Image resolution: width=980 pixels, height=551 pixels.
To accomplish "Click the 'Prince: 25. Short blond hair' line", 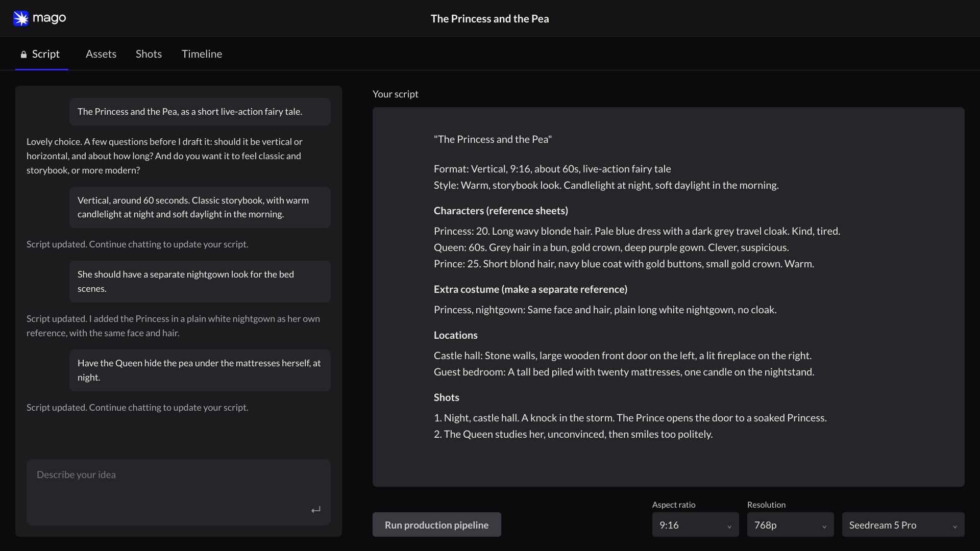I will pyautogui.click(x=624, y=264).
